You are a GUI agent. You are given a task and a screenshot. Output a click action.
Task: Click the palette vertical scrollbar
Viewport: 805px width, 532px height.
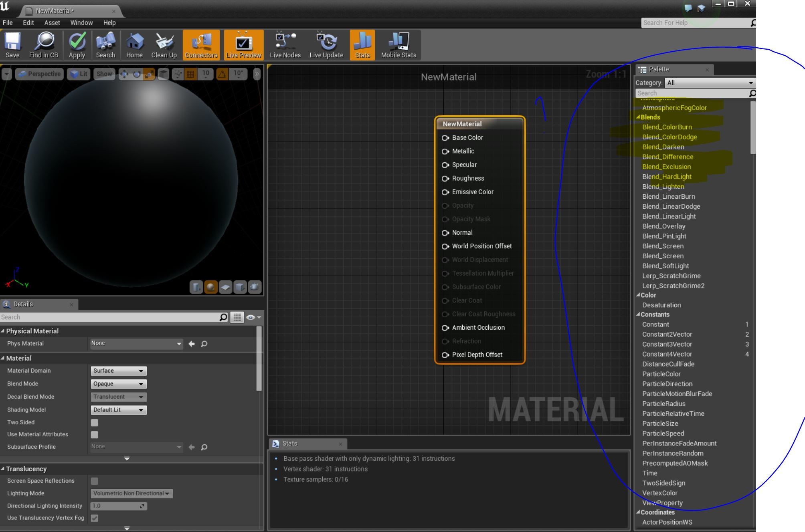(x=752, y=127)
